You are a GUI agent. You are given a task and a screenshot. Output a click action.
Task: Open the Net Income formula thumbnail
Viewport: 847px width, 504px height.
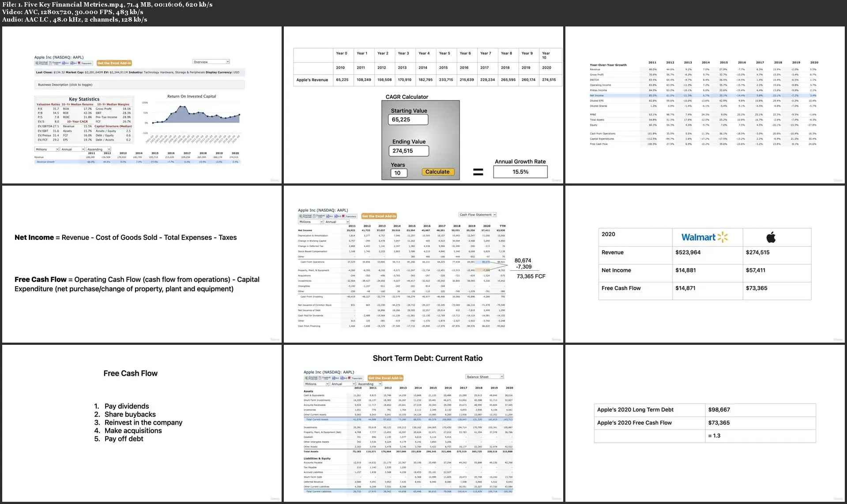tap(142, 264)
